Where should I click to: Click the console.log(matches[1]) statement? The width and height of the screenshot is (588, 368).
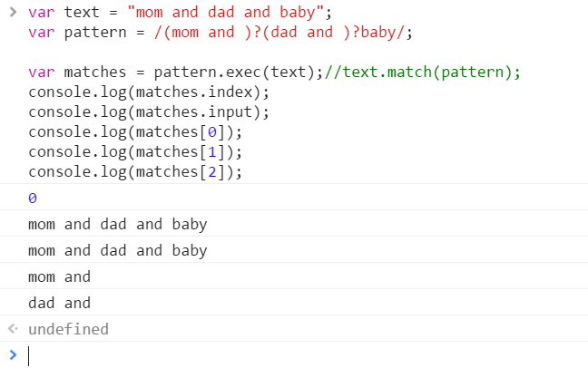[136, 152]
